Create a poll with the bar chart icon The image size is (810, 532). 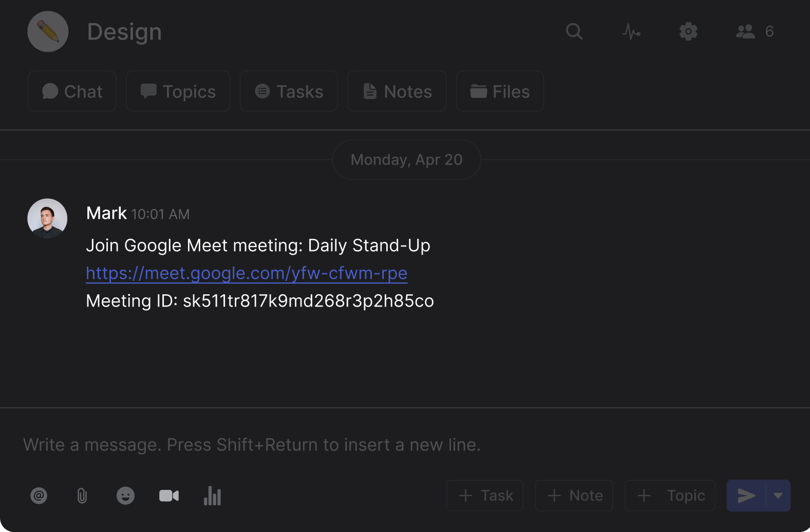[212, 496]
